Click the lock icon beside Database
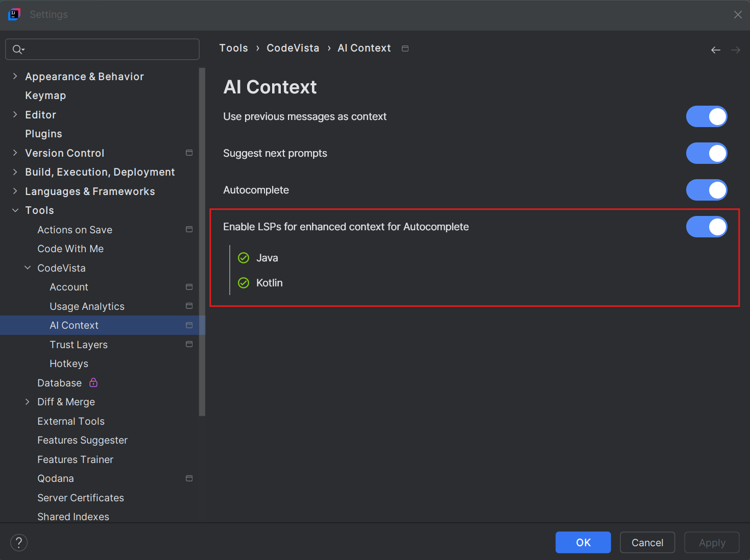Viewport: 750px width, 560px height. point(93,382)
